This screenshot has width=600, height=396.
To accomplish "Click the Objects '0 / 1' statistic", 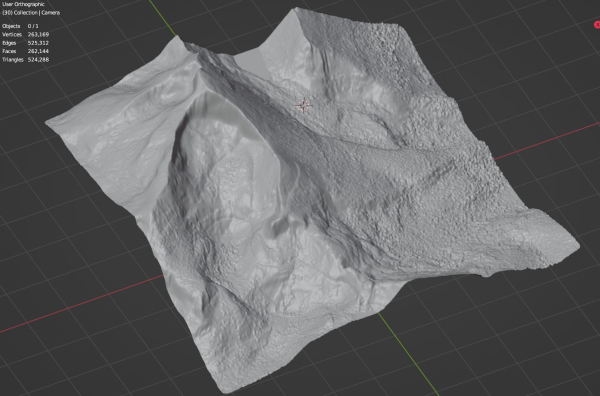I will point(33,26).
